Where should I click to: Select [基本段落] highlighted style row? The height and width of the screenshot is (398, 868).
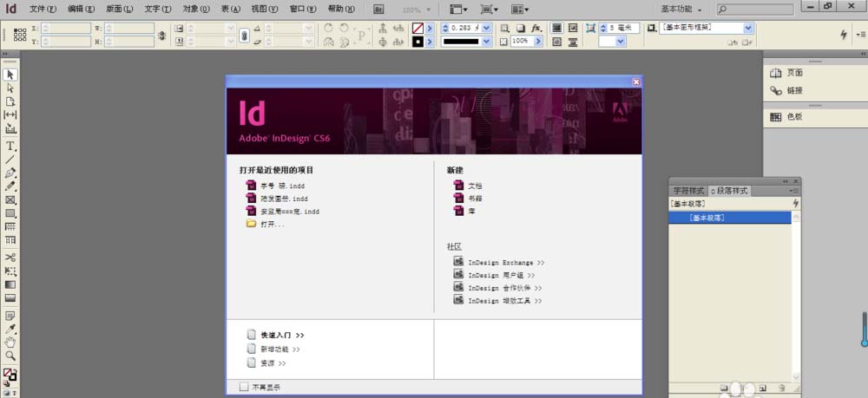point(730,218)
